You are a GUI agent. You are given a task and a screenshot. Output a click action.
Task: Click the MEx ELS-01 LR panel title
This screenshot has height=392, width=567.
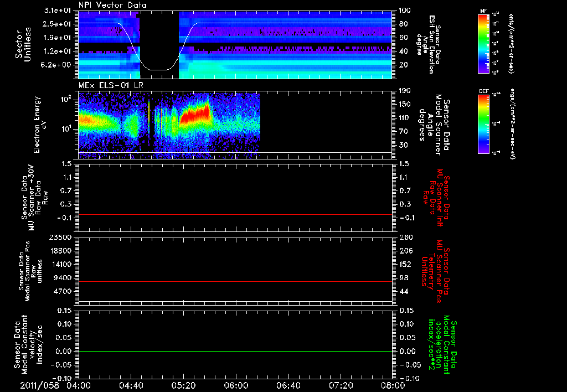click(111, 86)
